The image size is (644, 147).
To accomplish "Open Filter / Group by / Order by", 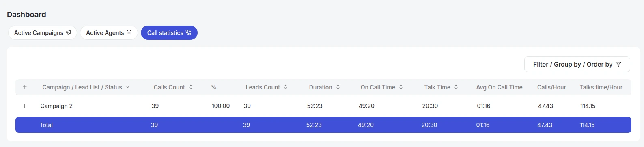I will pos(577,65).
